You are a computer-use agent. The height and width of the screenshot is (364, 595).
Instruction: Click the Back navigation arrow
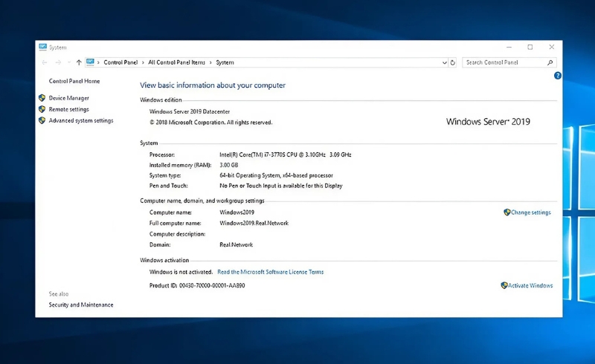click(x=45, y=62)
